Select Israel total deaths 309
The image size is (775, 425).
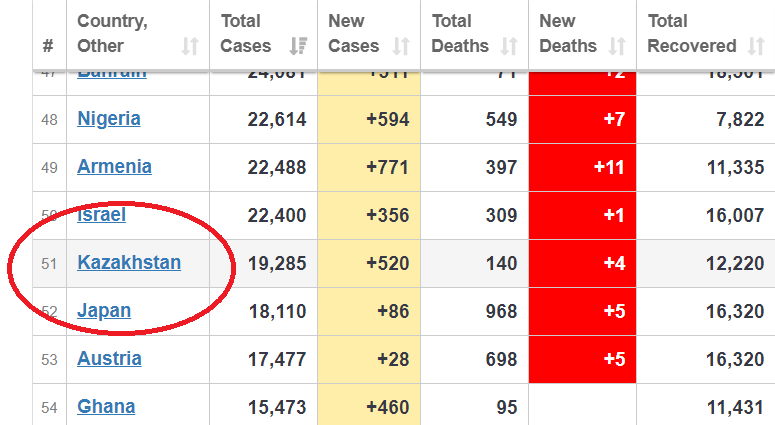501,215
